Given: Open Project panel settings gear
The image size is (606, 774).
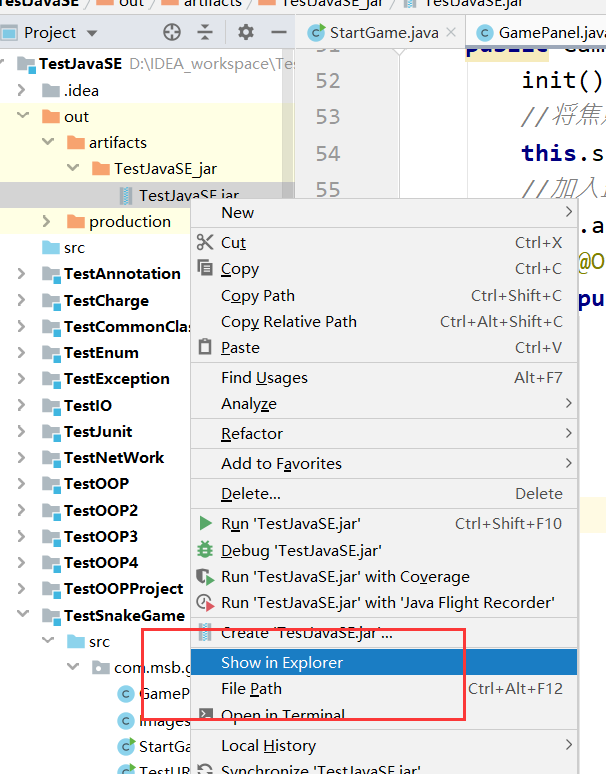Looking at the screenshot, I should [246, 33].
